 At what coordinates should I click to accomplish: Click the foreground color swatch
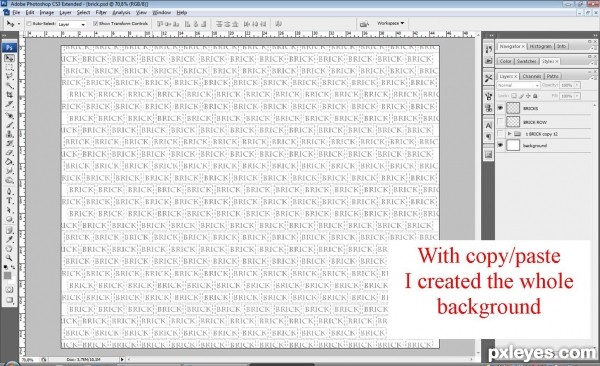point(7,275)
